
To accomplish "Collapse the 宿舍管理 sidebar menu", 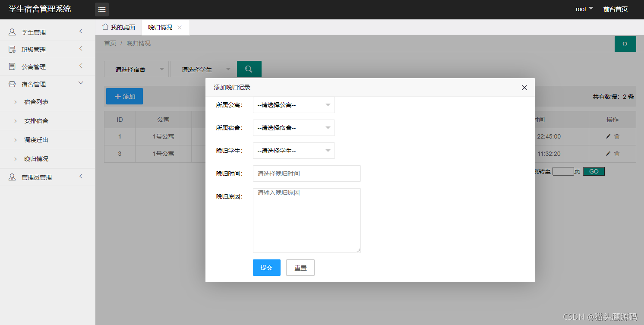I will pyautogui.click(x=47, y=84).
